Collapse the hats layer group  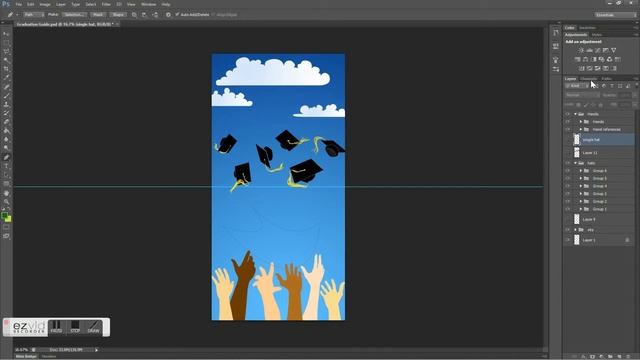coord(576,163)
